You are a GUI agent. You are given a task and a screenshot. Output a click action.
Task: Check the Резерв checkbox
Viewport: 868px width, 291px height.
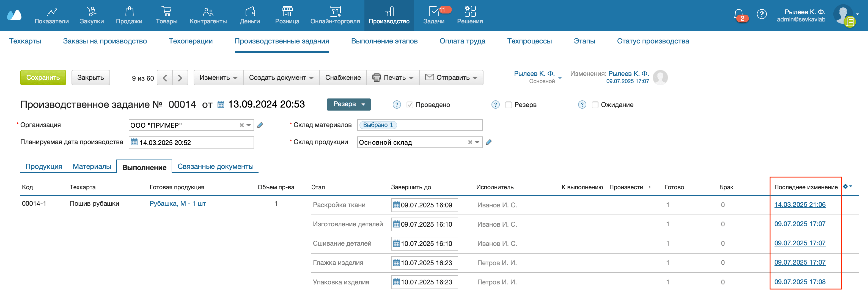pos(508,105)
